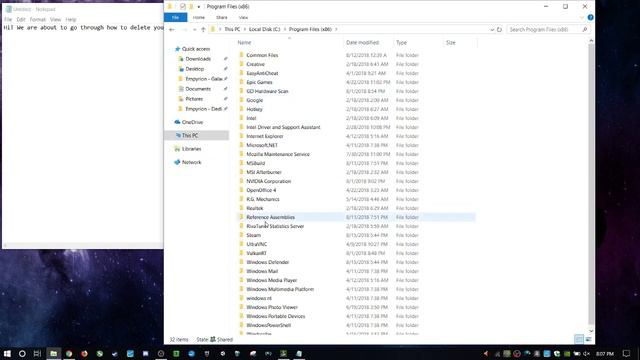Open Notepad's Edit menu

[x=21, y=20]
